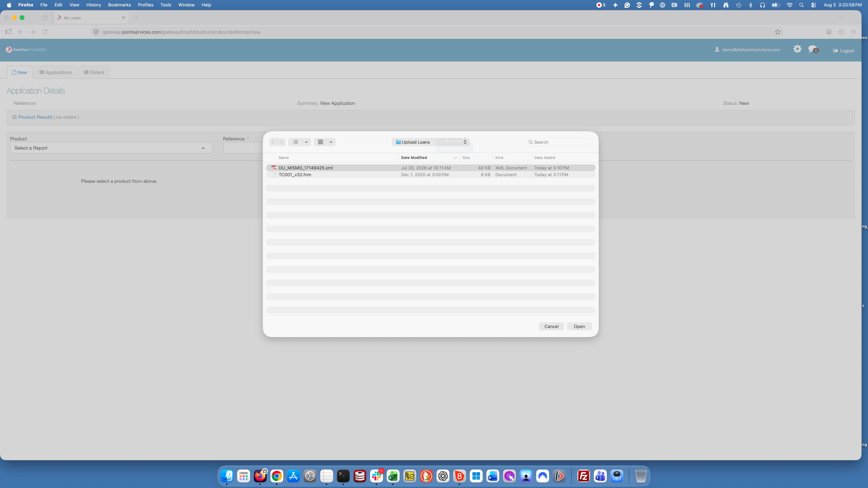
Task: Sort files by Date Modified column
Action: coord(414,158)
